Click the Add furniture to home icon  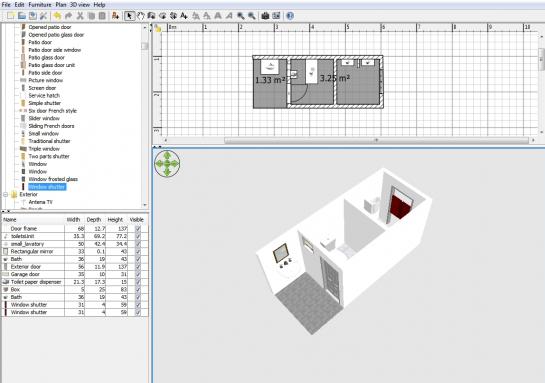click(115, 16)
